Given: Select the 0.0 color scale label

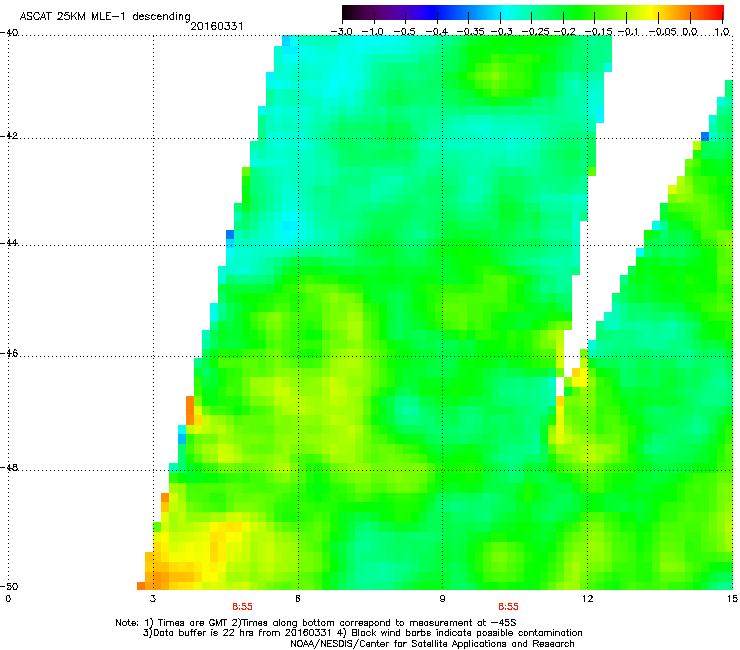Looking at the screenshot, I should click(690, 32).
